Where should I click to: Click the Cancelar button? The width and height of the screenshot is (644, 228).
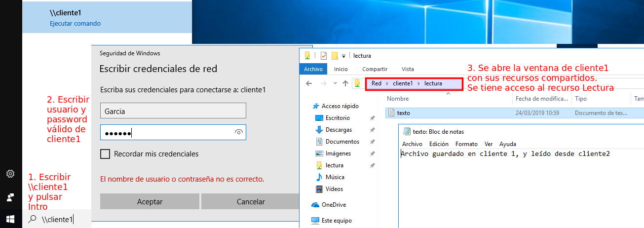(x=251, y=201)
